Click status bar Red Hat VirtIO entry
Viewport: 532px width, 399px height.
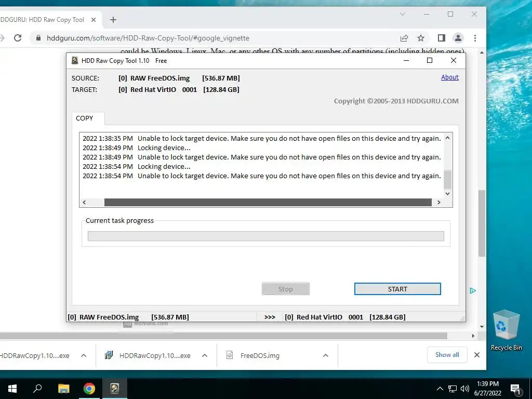(345, 317)
